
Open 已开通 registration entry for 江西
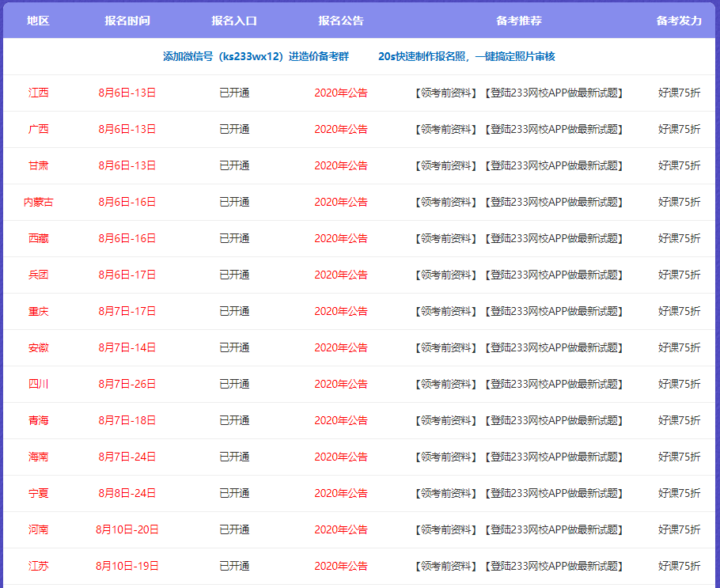pos(234,93)
